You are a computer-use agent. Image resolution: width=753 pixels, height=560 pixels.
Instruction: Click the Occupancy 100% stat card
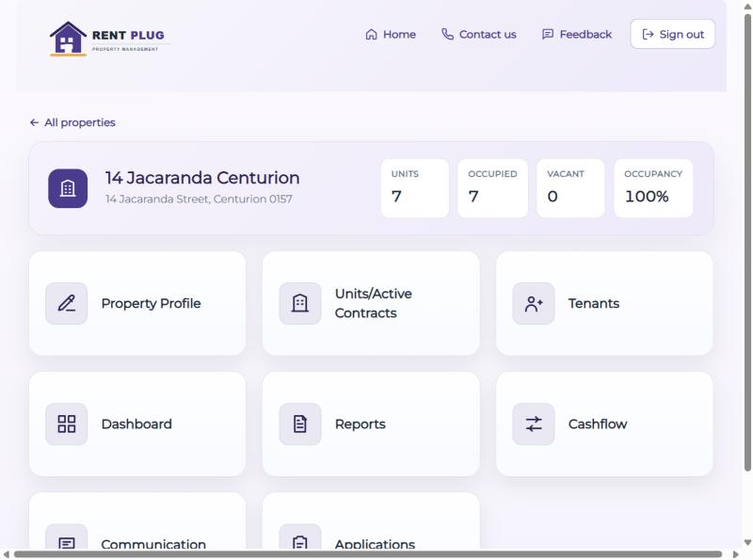click(x=653, y=188)
